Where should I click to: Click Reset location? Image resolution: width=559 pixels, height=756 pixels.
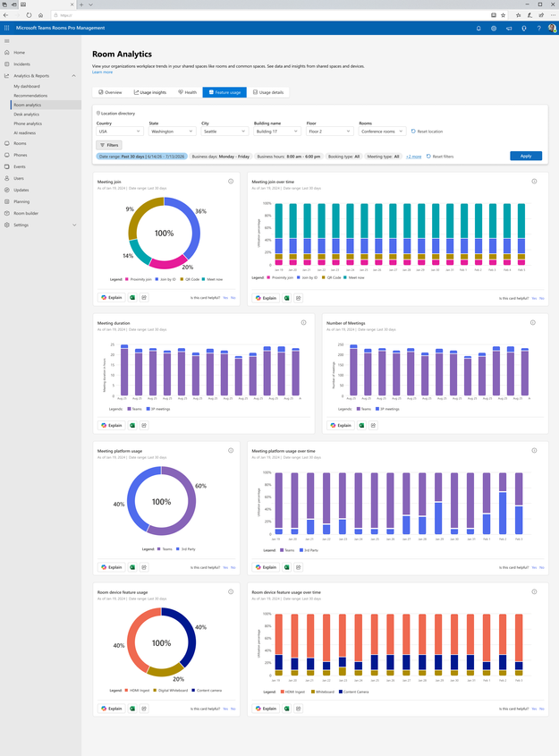427,132
